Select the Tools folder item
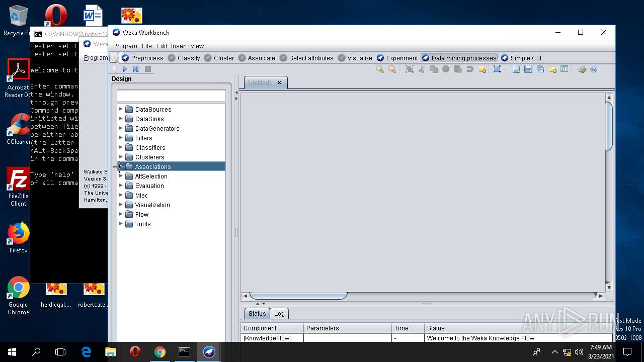644x362 pixels. [143, 224]
